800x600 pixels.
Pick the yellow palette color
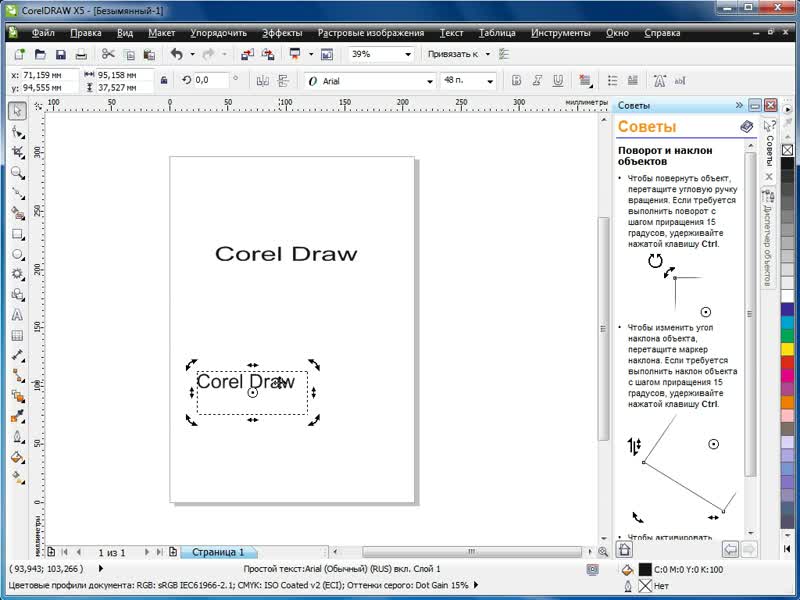tap(788, 348)
